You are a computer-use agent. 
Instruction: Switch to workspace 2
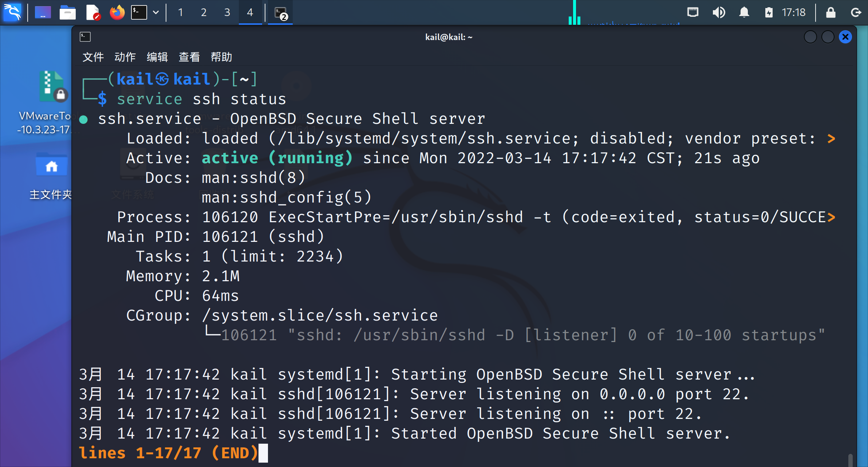point(204,13)
